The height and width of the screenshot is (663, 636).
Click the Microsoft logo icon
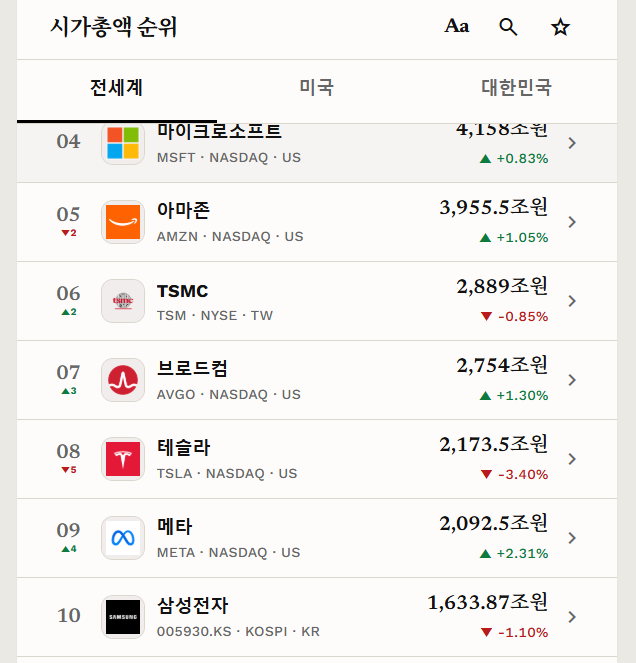[123, 143]
